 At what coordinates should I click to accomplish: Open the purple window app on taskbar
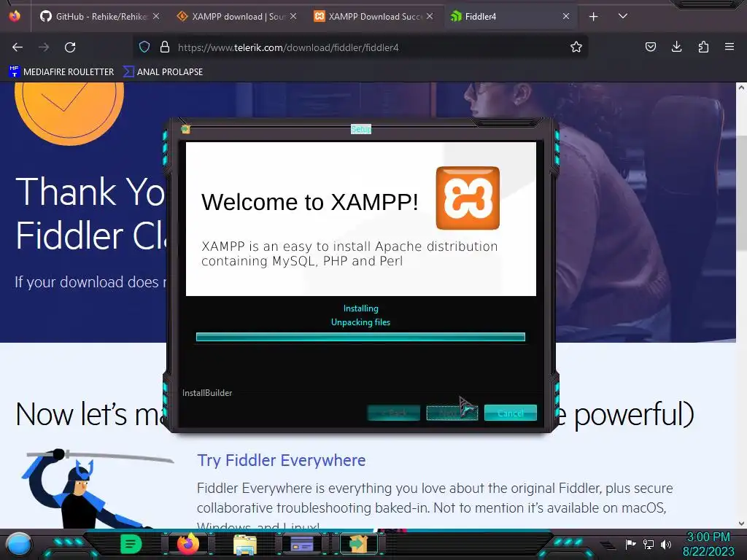click(302, 544)
